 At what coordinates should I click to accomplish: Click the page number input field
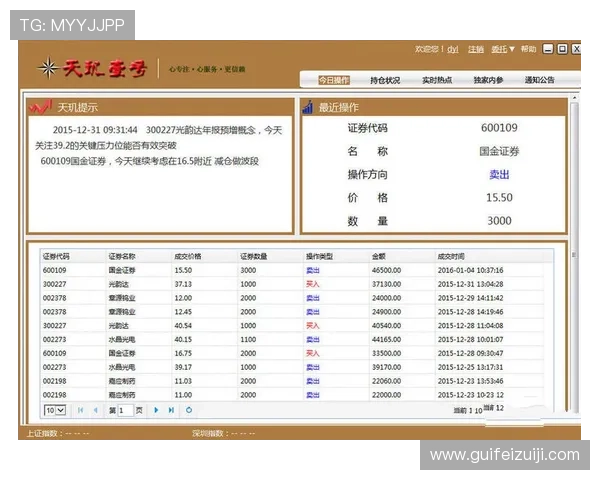tap(126, 410)
